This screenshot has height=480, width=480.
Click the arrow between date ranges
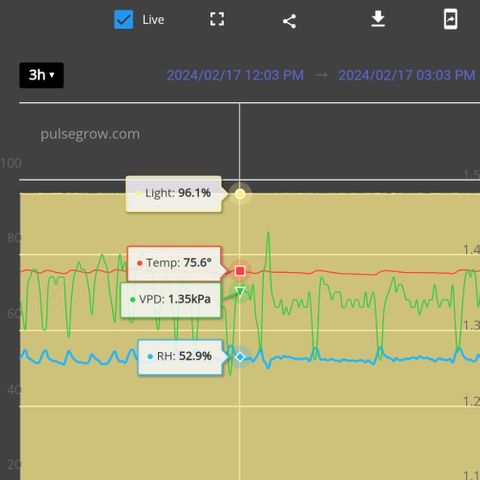(321, 75)
